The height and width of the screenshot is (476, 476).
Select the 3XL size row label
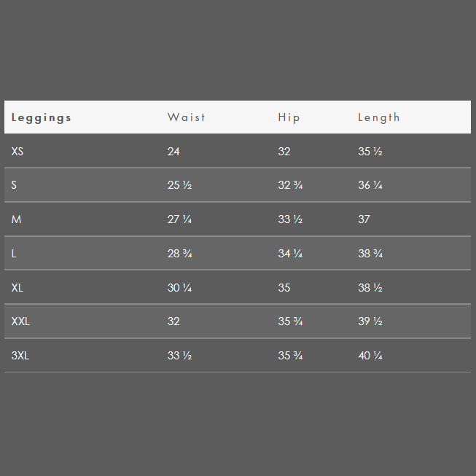click(20, 356)
